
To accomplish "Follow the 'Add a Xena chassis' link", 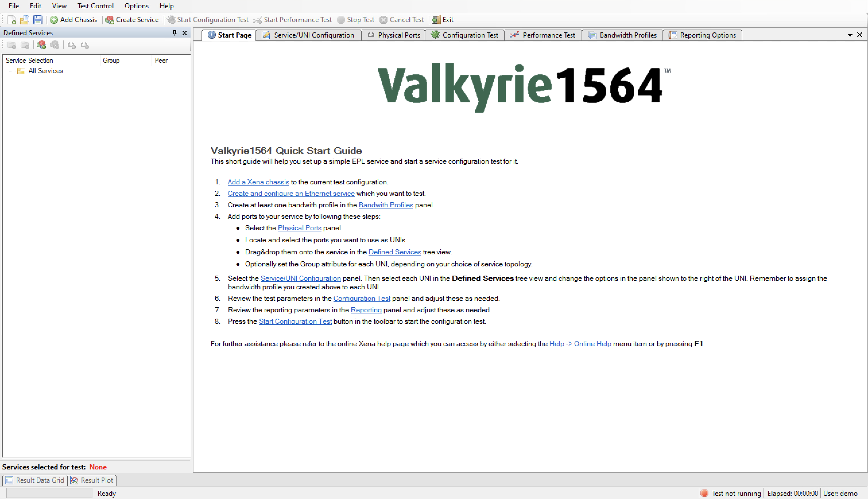I will click(258, 182).
